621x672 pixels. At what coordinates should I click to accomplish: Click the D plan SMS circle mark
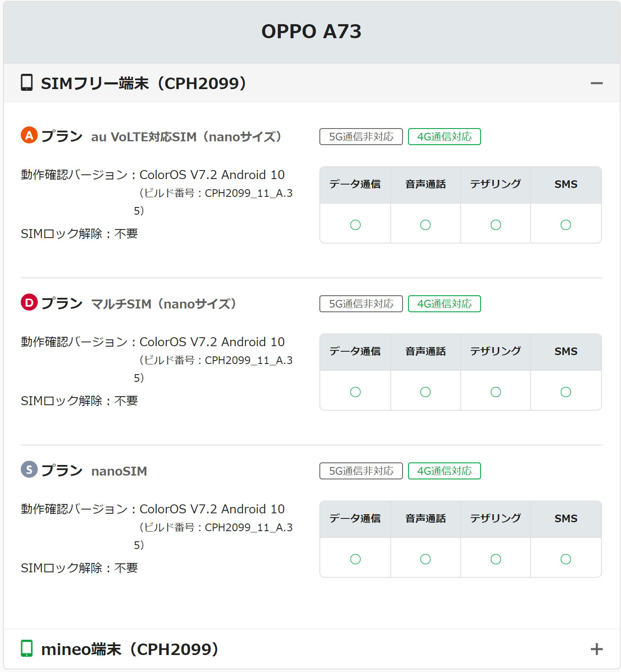point(566,392)
